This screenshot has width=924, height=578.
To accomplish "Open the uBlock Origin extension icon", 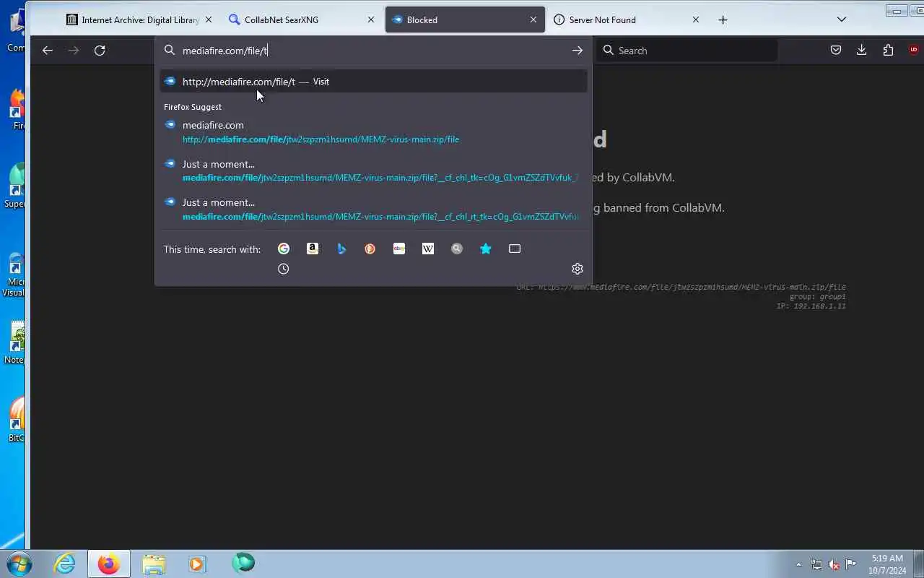I will [914, 51].
